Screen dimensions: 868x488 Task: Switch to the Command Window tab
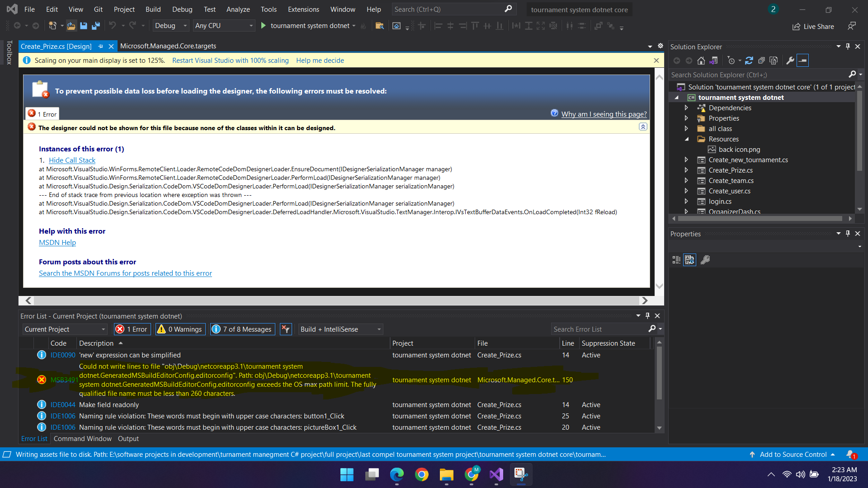(83, 439)
